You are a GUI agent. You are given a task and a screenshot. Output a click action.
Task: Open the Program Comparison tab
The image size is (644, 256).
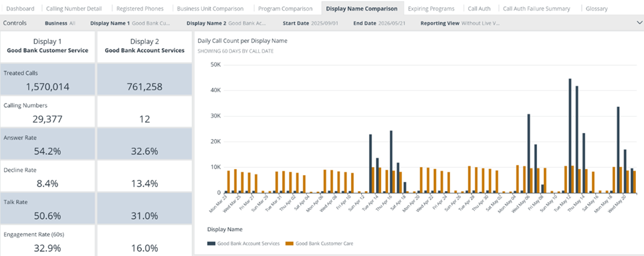[x=285, y=8]
